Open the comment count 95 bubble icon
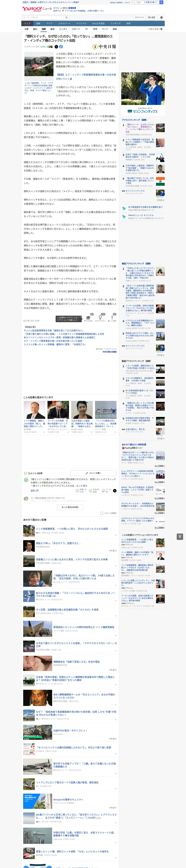Viewport: 186px width, 868px height. 43,47
